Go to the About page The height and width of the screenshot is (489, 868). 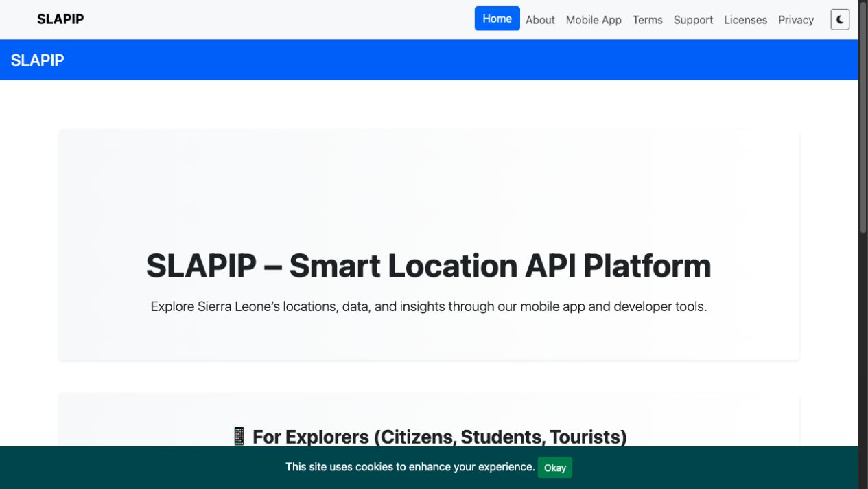(x=540, y=20)
